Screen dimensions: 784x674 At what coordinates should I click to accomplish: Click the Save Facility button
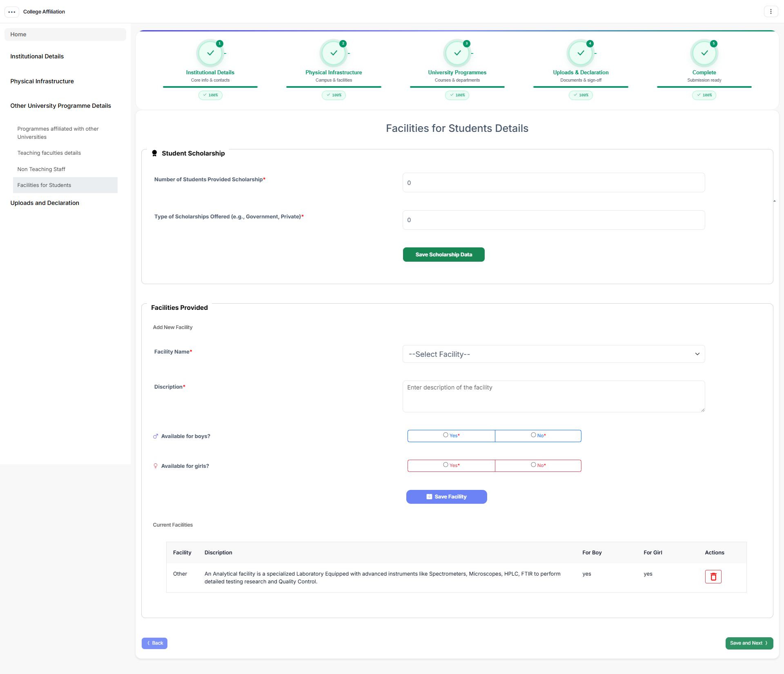coord(447,497)
